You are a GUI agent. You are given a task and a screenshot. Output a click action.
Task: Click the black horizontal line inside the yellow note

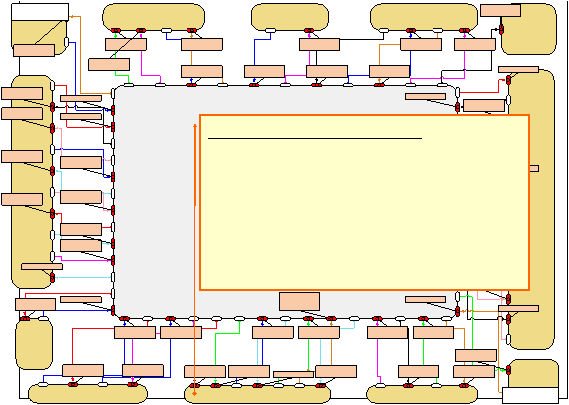[315, 138]
